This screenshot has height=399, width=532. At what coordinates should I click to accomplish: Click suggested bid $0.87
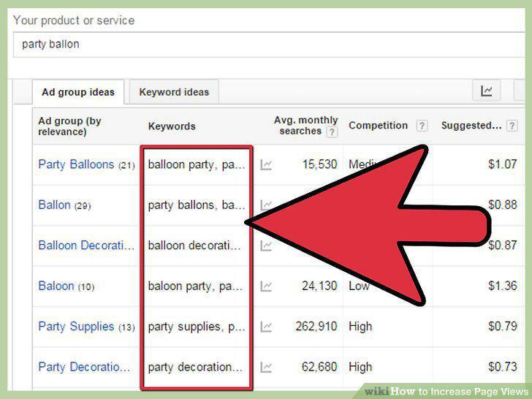coord(503,246)
